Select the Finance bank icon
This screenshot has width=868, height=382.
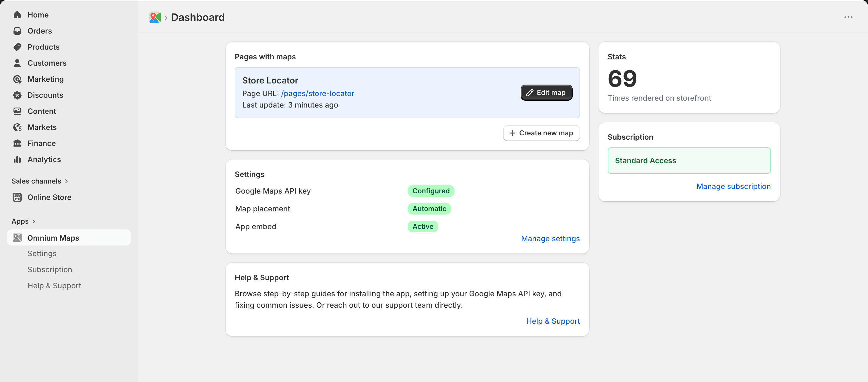(x=17, y=143)
